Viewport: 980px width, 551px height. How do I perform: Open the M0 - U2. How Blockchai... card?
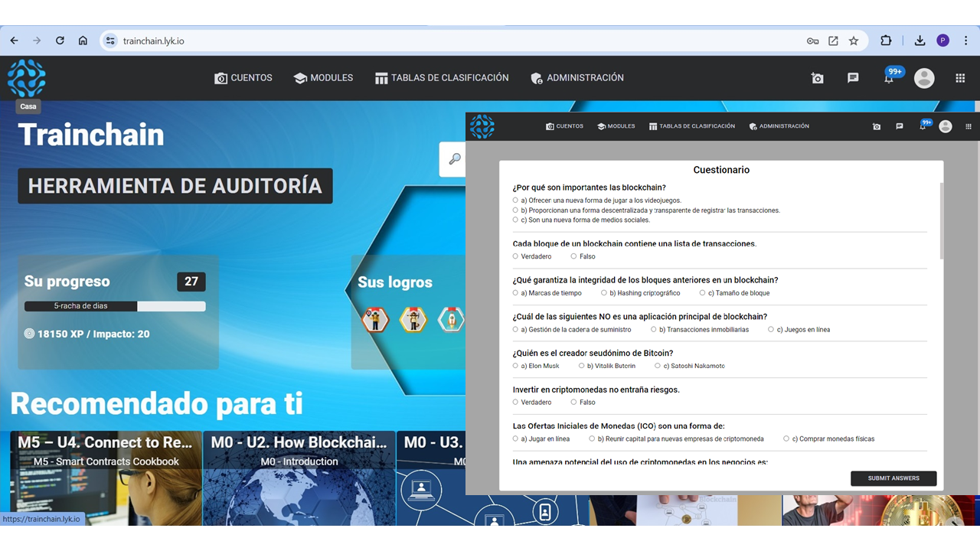click(299, 478)
